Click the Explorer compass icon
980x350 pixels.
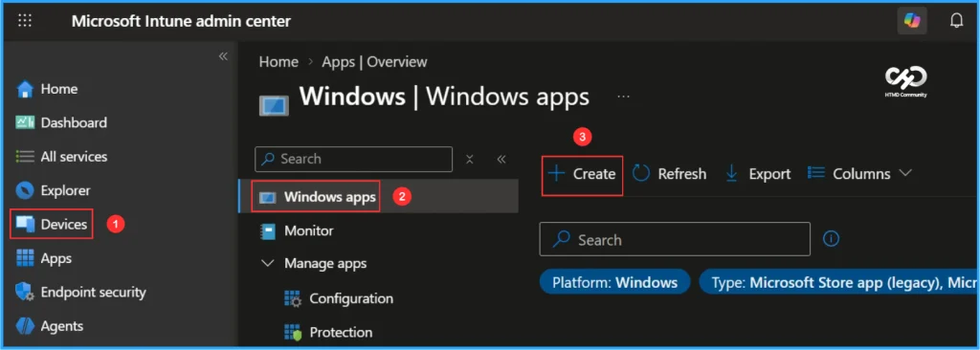24,190
